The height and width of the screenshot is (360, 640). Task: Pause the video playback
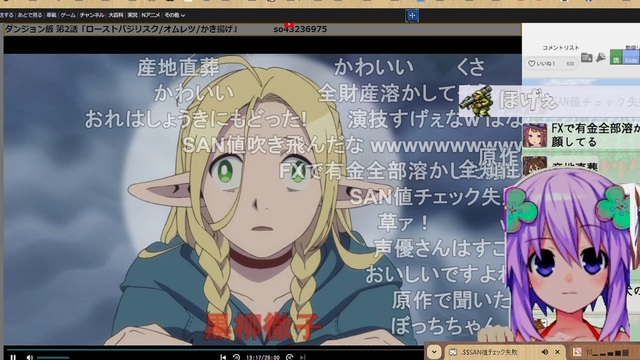[x=13, y=358]
